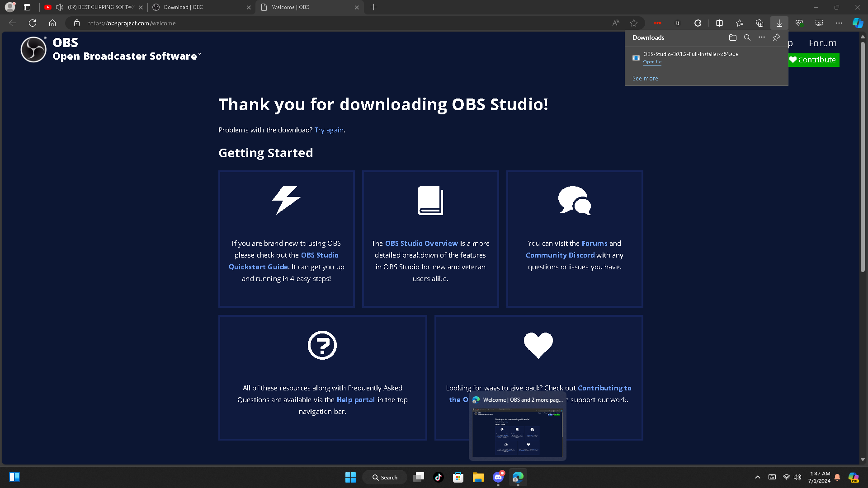Screen dimensions: 868x488
Task: Open the tab actions menu
Action: tap(27, 7)
